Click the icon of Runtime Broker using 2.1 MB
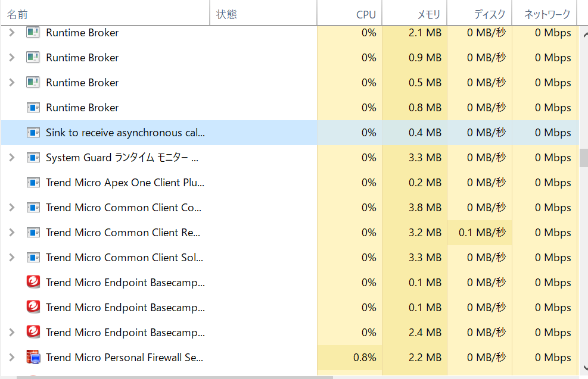This screenshot has width=588, height=379. pos(33,33)
